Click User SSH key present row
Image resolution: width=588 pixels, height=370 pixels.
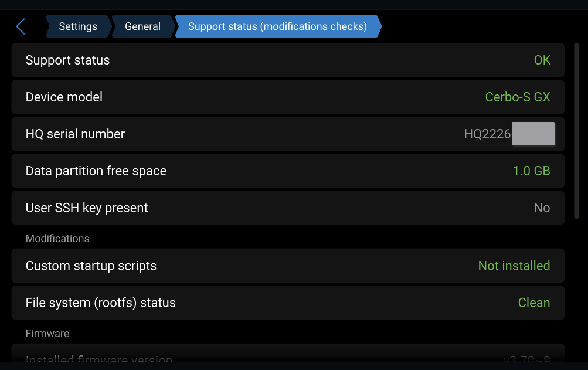287,208
